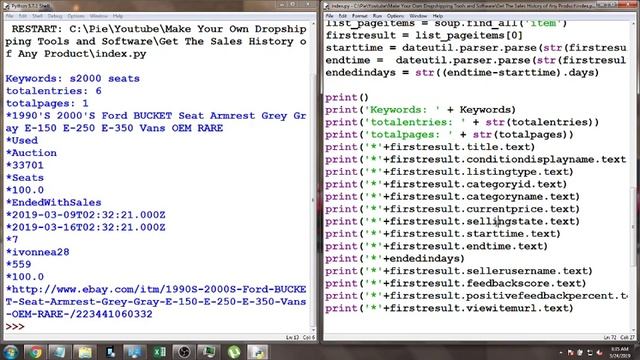The image size is (640, 360).
Task: Click the 'totalentries: 6' output line
Action: [x=53, y=91]
